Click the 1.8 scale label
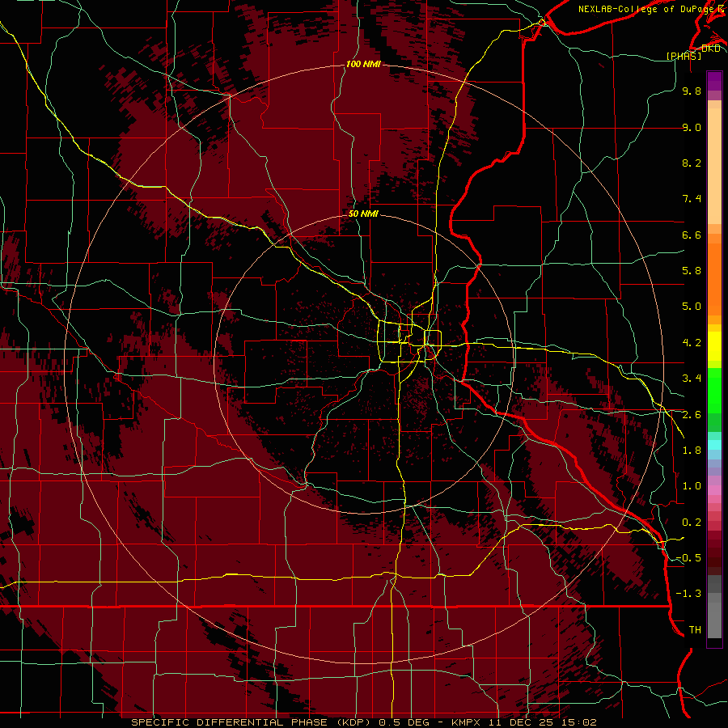 click(x=692, y=451)
